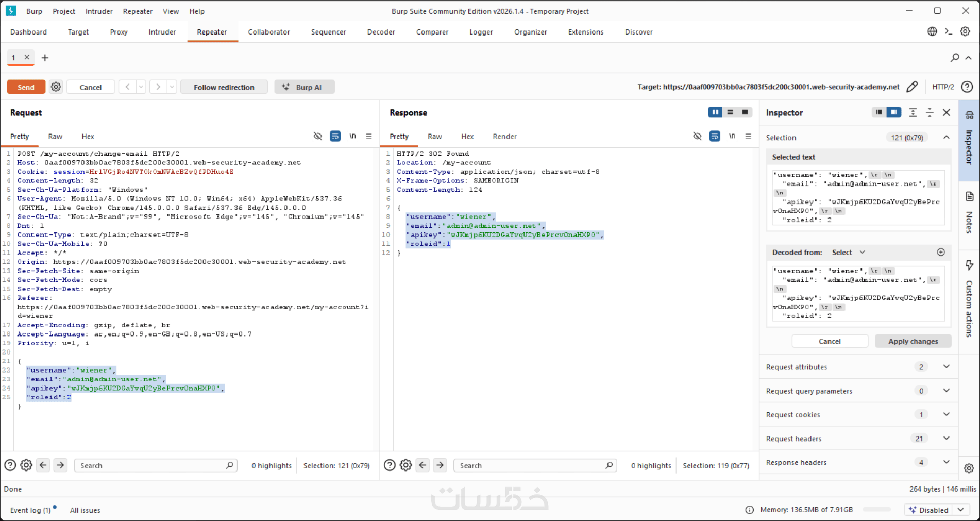Screen dimensions: 980x521
Task: Select Response Render view tab
Action: click(x=504, y=136)
